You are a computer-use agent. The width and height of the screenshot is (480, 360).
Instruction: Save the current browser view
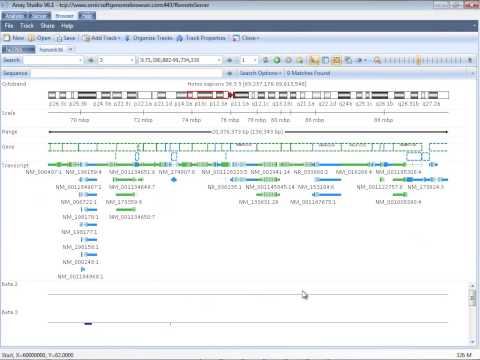click(65, 38)
